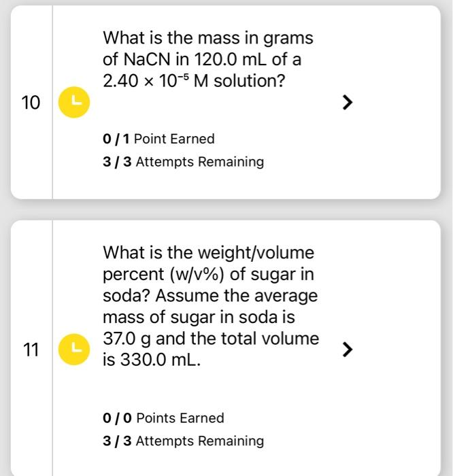This screenshot has height=476, width=453.
Task: Click the line "of NaCN in 120.0 mL of a"
Action: click(202, 59)
